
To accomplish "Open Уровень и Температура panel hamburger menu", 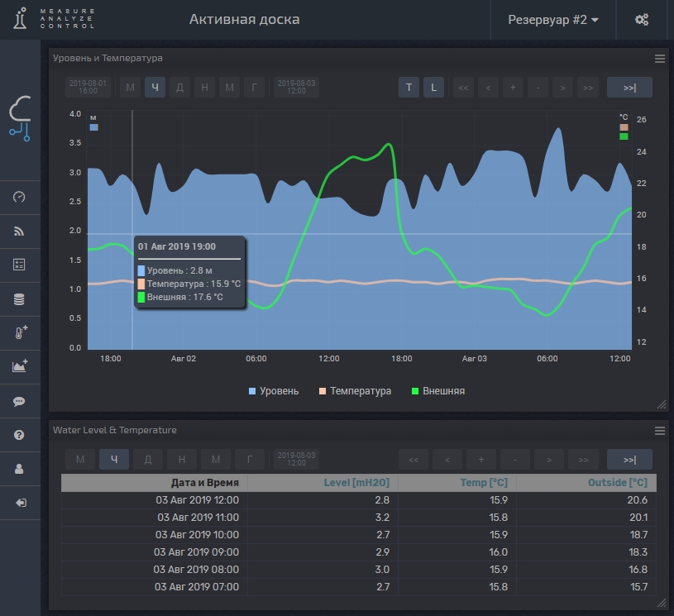I will click(x=659, y=59).
